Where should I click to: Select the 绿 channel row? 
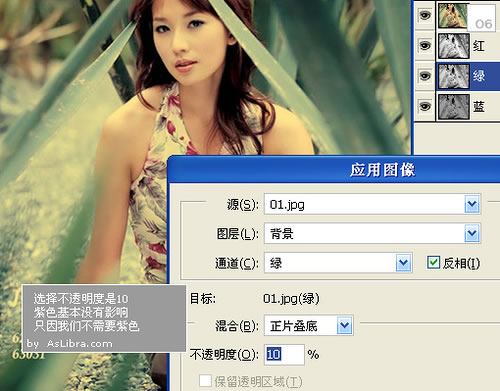(x=468, y=76)
